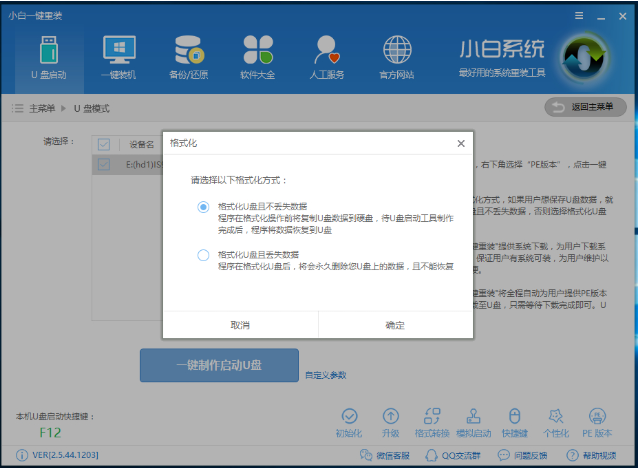Select format U盘 and lose data option
The width and height of the screenshot is (638, 468).
[x=203, y=255]
